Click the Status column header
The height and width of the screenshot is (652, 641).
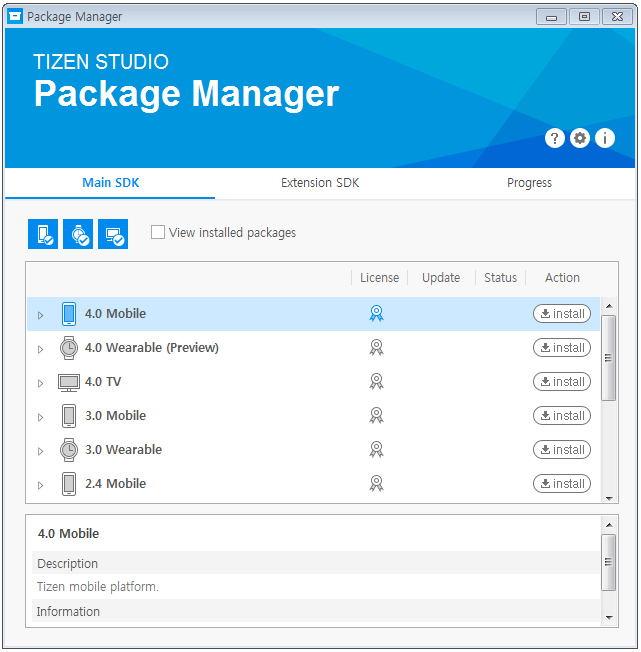500,278
